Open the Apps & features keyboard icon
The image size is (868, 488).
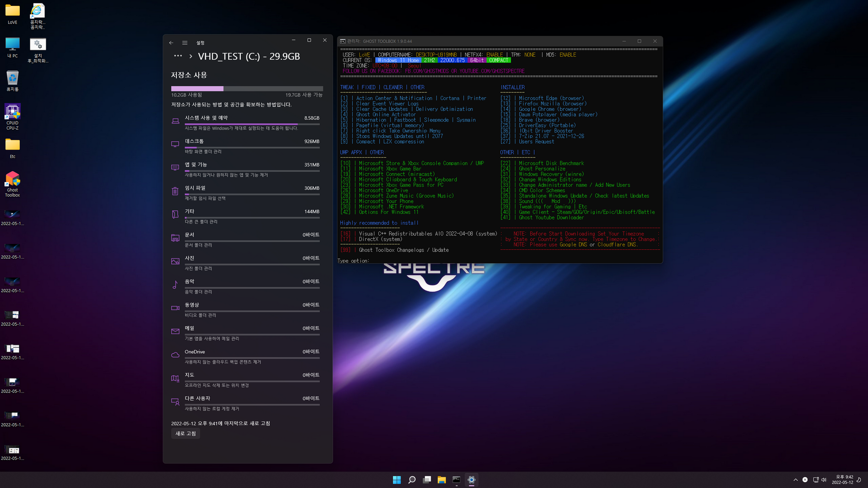(x=175, y=168)
